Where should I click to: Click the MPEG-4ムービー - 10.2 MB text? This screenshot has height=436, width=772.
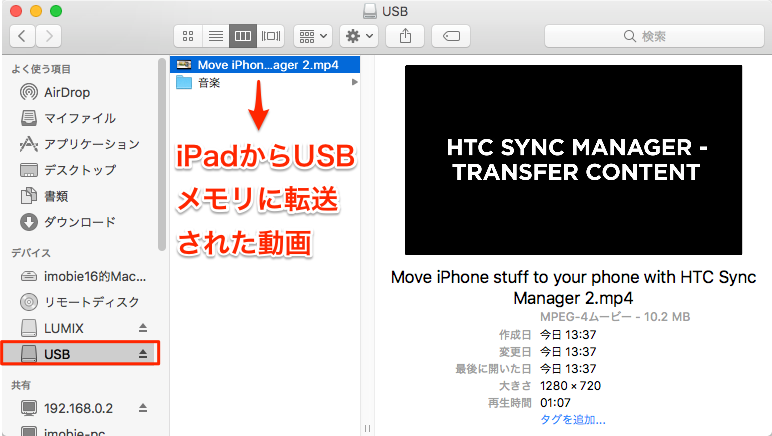(x=615, y=317)
